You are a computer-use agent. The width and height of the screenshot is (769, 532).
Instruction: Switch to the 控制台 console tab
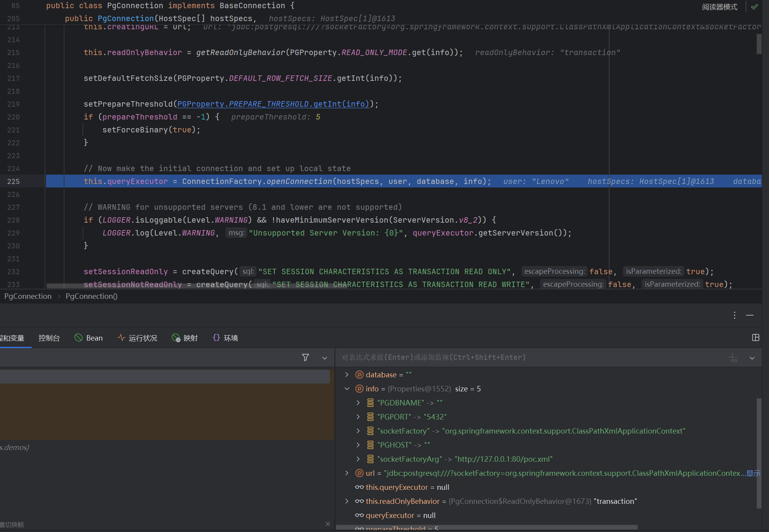point(49,338)
